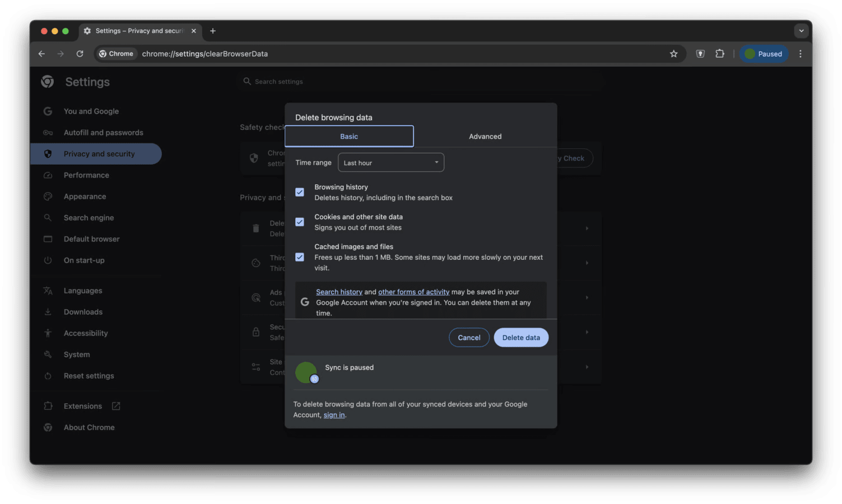842x504 pixels.
Task: Open Appearance settings
Action: (85, 197)
